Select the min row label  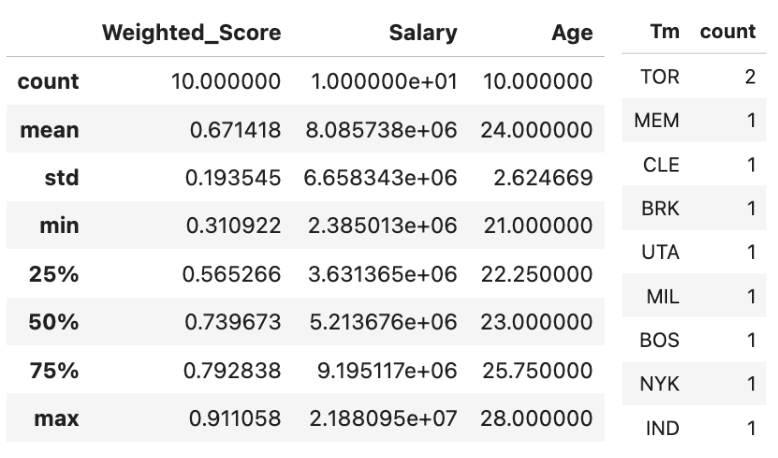click(x=59, y=225)
